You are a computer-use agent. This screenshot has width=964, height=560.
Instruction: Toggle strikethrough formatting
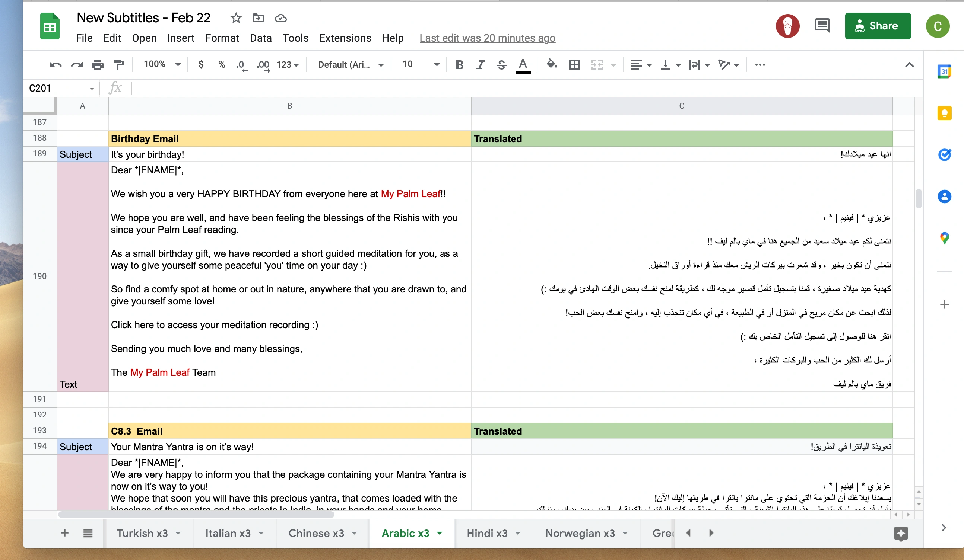(x=501, y=65)
